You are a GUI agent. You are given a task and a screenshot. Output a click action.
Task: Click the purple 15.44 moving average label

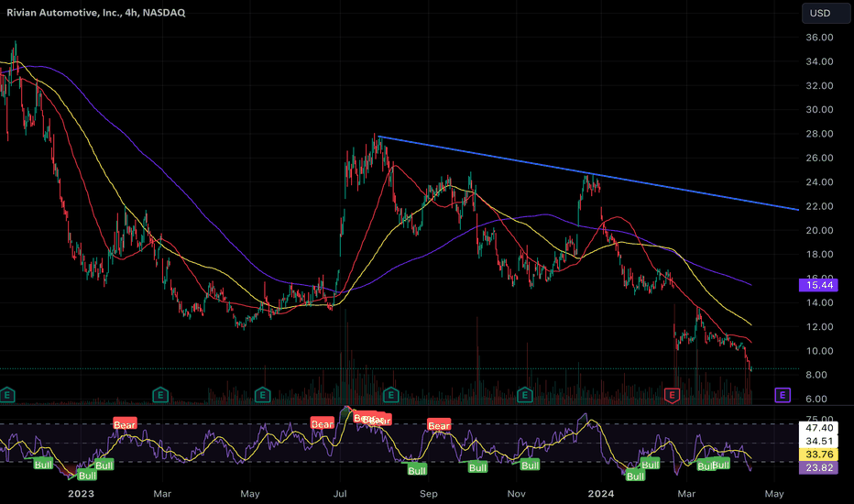pos(818,285)
